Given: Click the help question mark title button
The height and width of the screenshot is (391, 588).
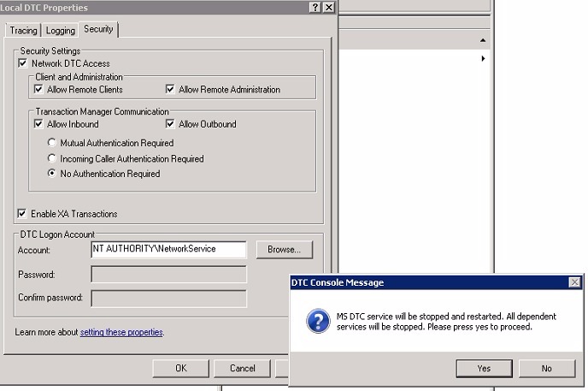Looking at the screenshot, I should (315, 7).
